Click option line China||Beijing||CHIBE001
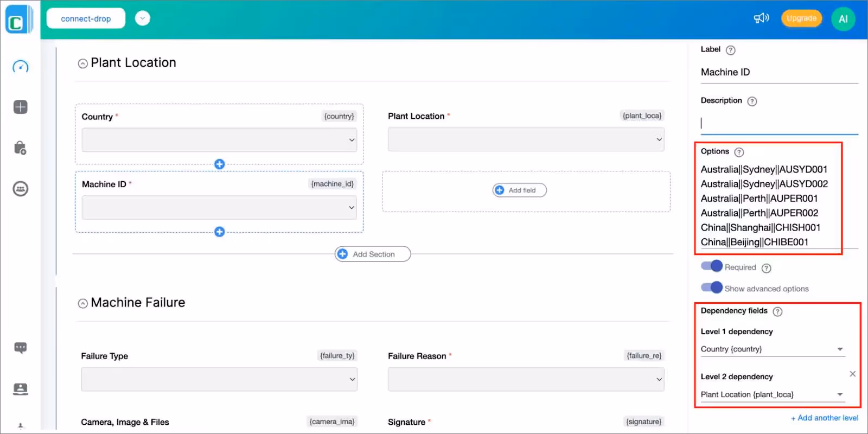 click(755, 242)
